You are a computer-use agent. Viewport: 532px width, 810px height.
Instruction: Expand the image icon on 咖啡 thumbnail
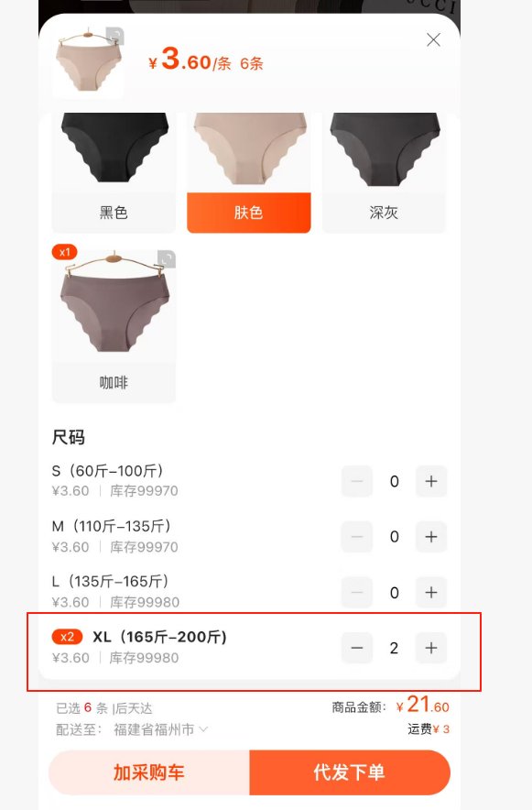166,258
